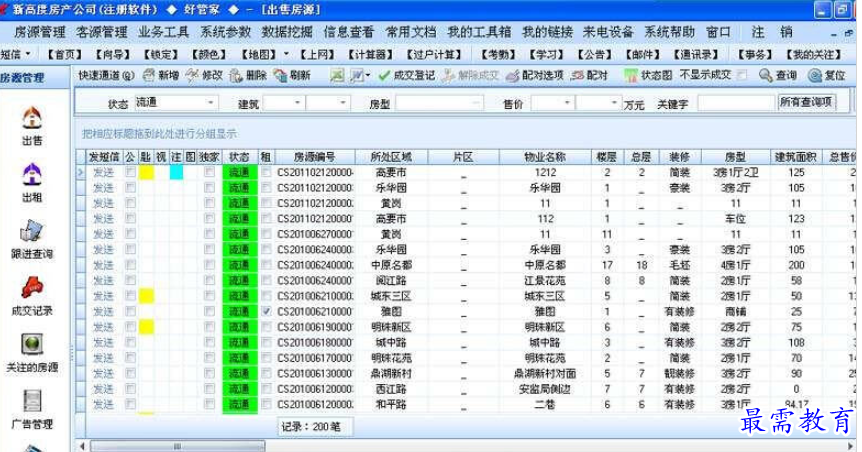The image size is (862, 452).
Task: Click the 【通讯录】 shortcut button
Action: click(696, 54)
